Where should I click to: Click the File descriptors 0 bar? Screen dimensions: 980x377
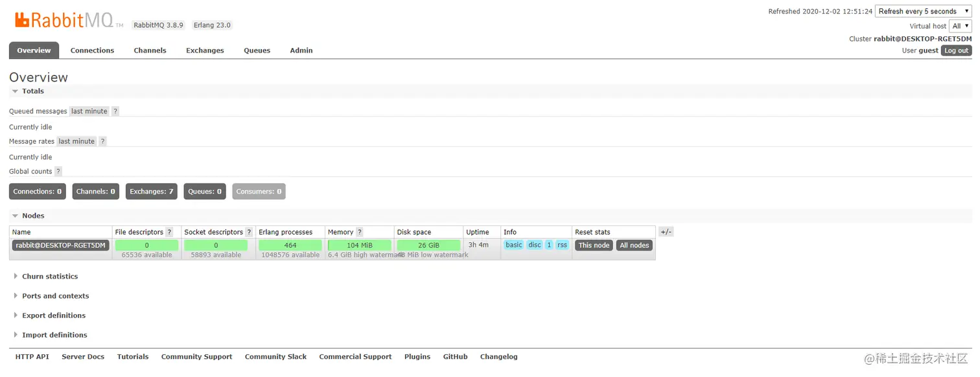coord(146,246)
